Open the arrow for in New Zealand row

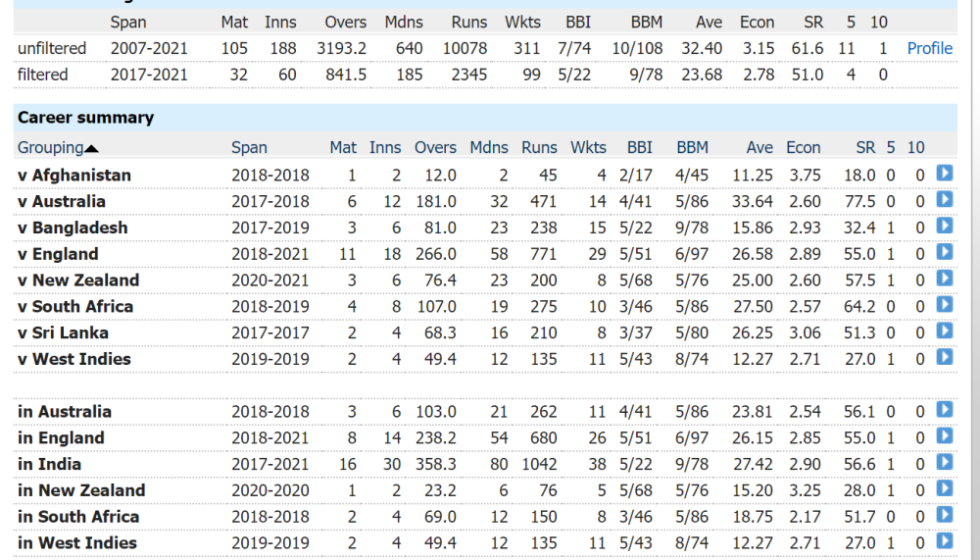click(x=945, y=488)
